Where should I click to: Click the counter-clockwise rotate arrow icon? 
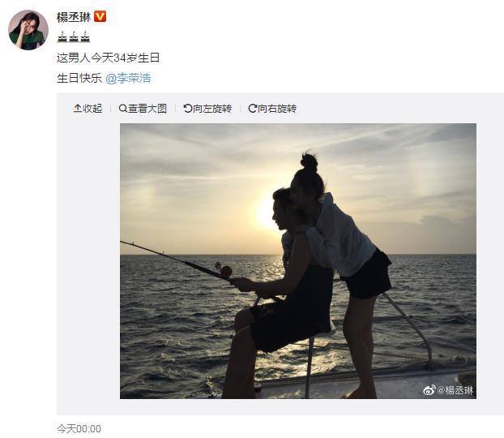click(x=188, y=109)
